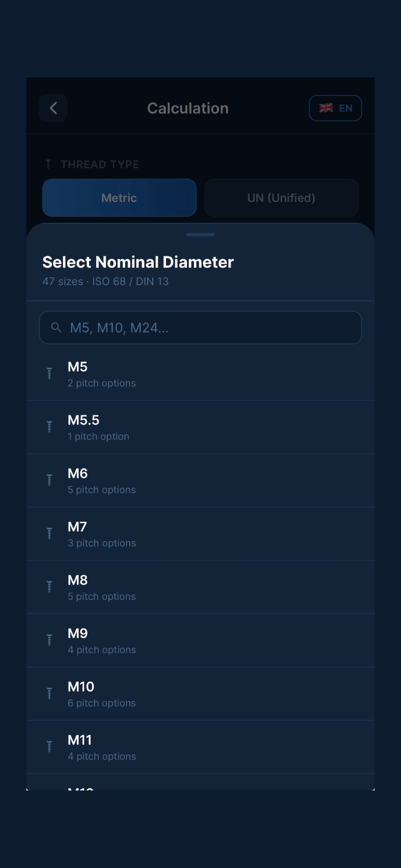Image resolution: width=401 pixels, height=868 pixels.
Task: Focus the M5, M10, M24 search field
Action: tap(200, 327)
